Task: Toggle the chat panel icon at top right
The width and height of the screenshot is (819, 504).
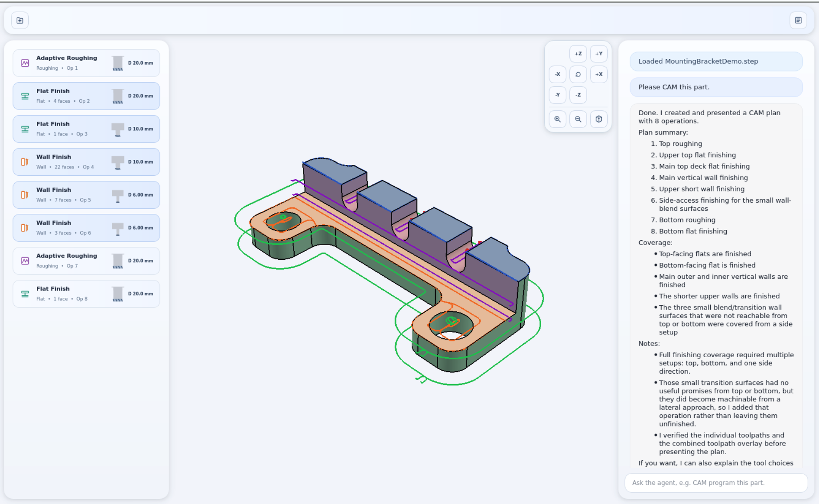Action: tap(798, 20)
